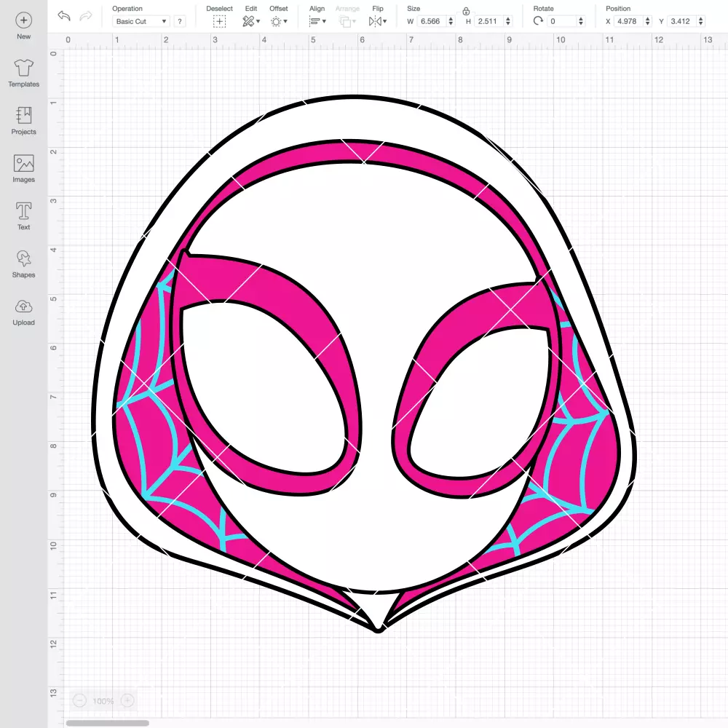Adjust the Position X stepper
This screenshot has width=728, height=728.
[648, 21]
